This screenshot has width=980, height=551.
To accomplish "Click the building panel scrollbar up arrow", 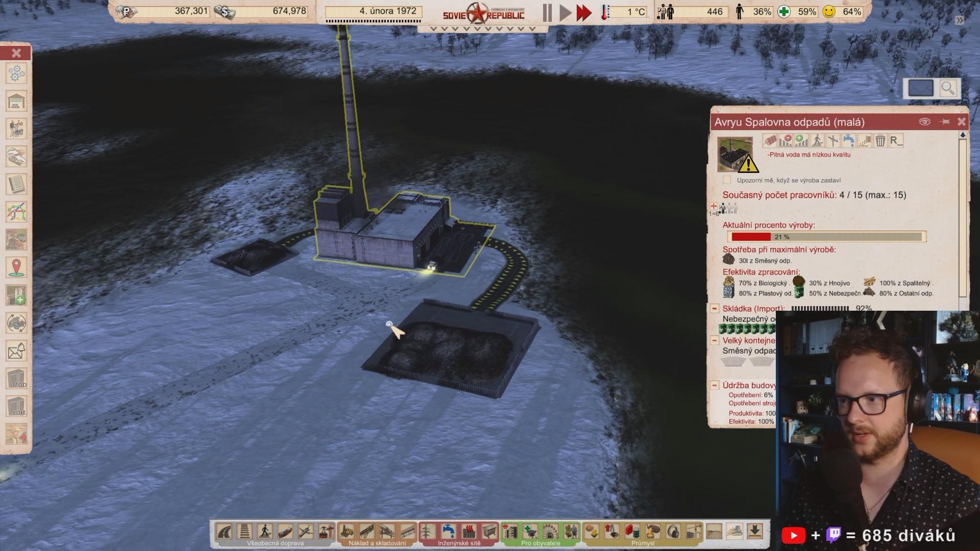I will [x=963, y=135].
